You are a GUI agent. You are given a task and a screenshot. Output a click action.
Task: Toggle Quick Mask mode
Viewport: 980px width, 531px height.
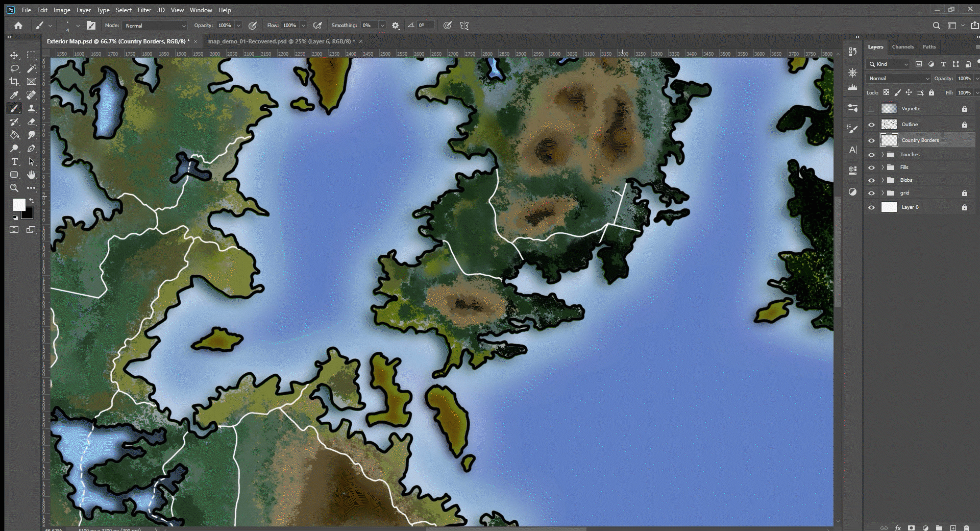14,230
